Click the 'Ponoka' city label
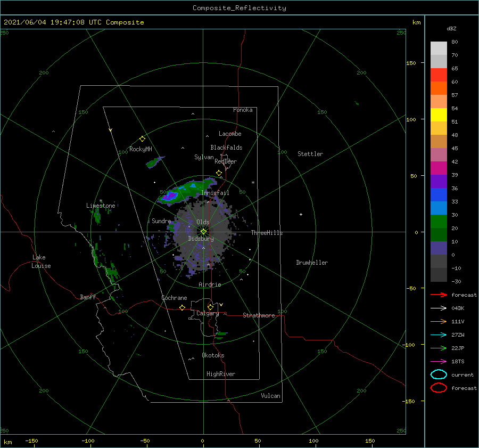Image resolution: width=479 pixels, height=448 pixels. click(x=243, y=110)
